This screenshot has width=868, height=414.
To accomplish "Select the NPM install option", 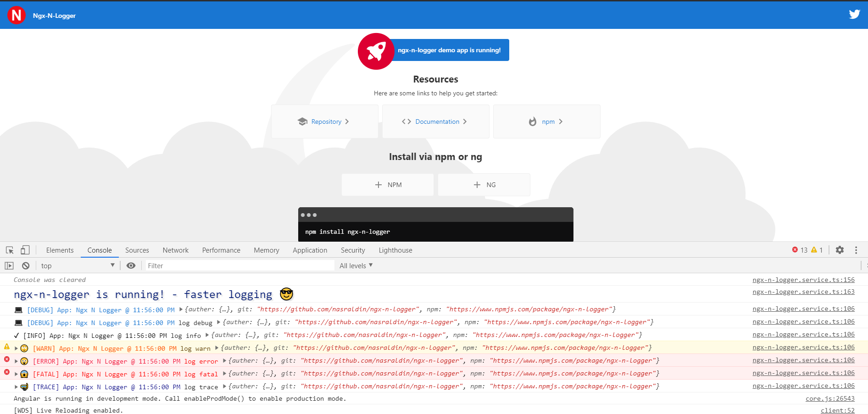I will (x=388, y=185).
